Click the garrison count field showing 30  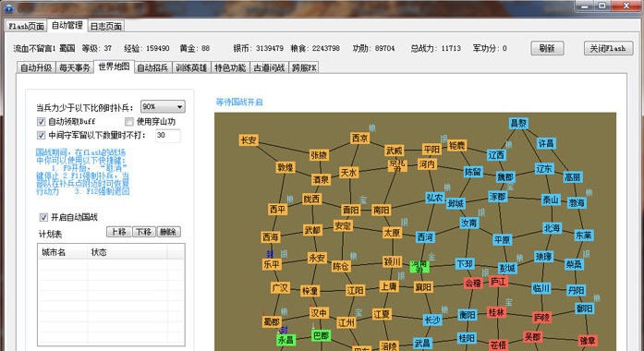(167, 136)
